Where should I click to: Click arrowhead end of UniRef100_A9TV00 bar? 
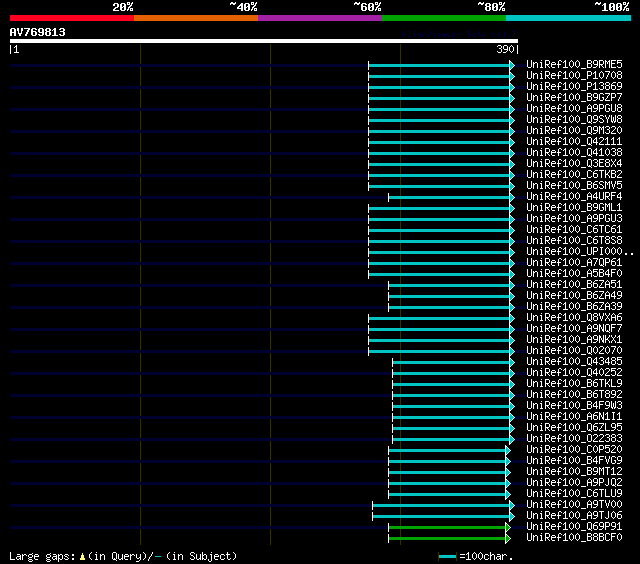[x=512, y=505]
